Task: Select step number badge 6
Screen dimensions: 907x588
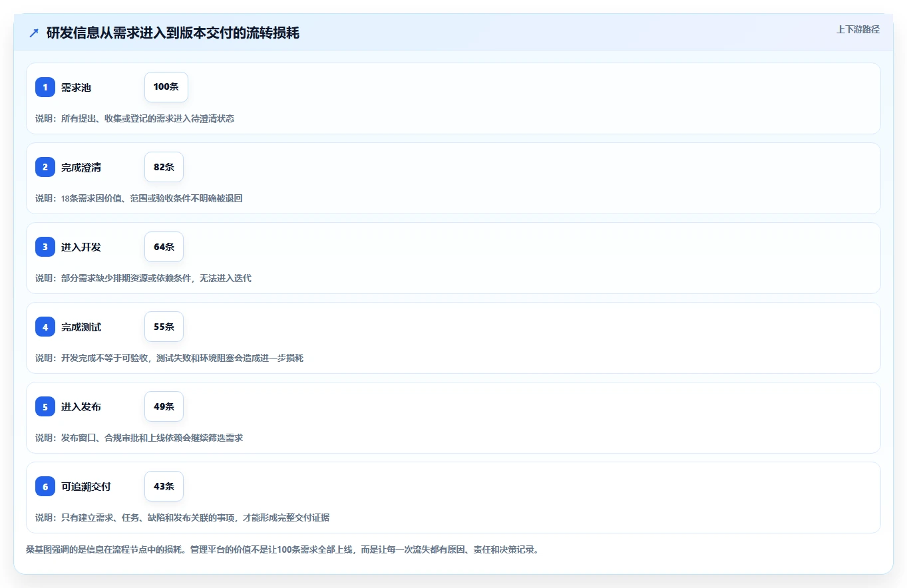Action: click(45, 486)
